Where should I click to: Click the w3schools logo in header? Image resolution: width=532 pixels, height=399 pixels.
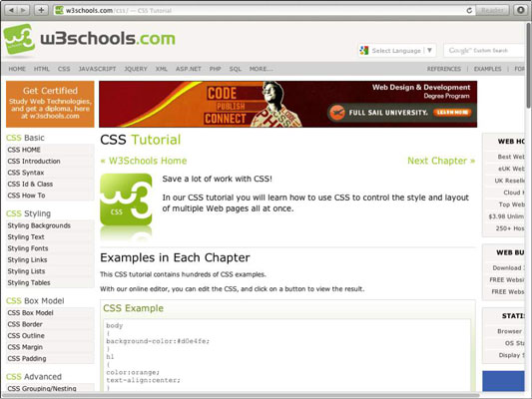point(89,39)
